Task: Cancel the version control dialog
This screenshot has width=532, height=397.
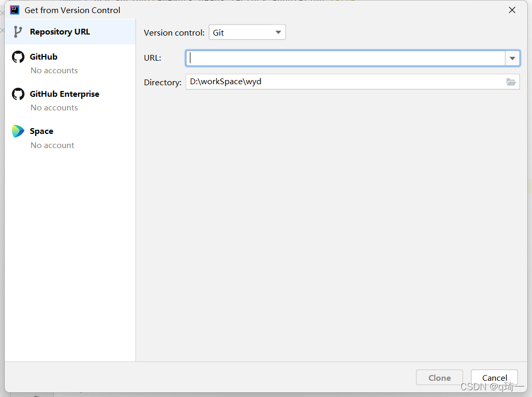Action: [494, 377]
